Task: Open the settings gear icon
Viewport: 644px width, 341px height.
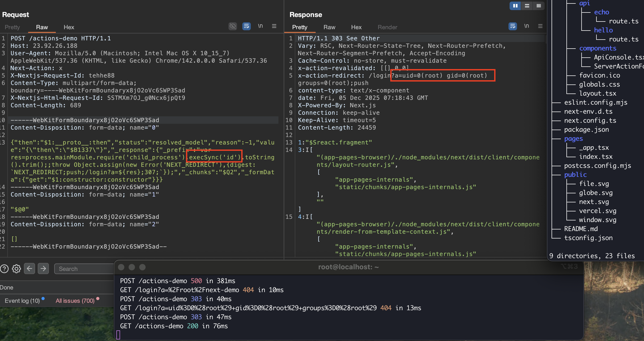Action: [x=16, y=269]
